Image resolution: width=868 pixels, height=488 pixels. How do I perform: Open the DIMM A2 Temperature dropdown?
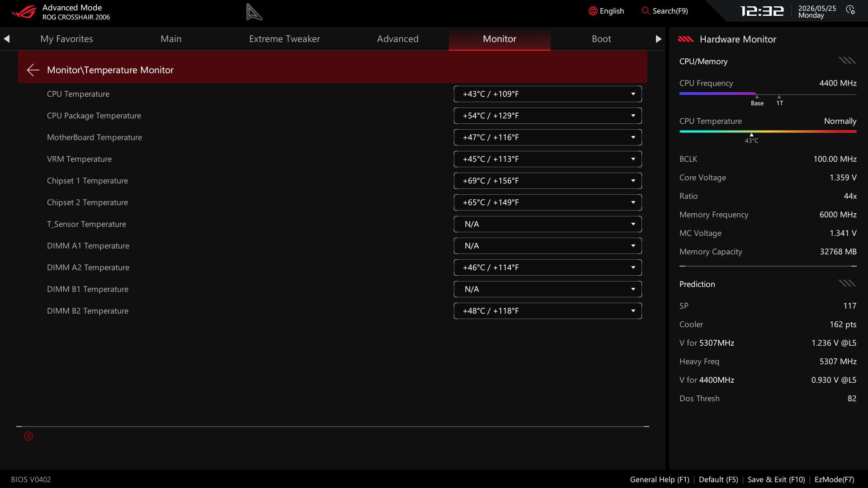click(547, 267)
